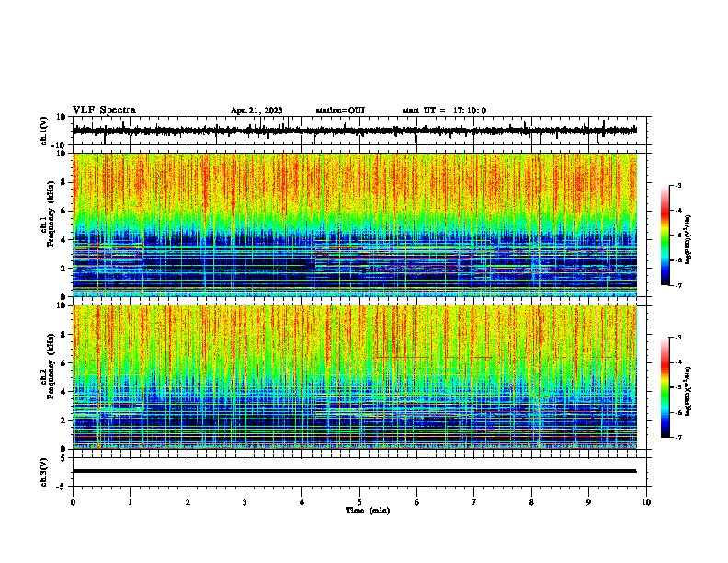Click the ch.1 color bar log(PSD) label
728x563 pixels.
688,239
